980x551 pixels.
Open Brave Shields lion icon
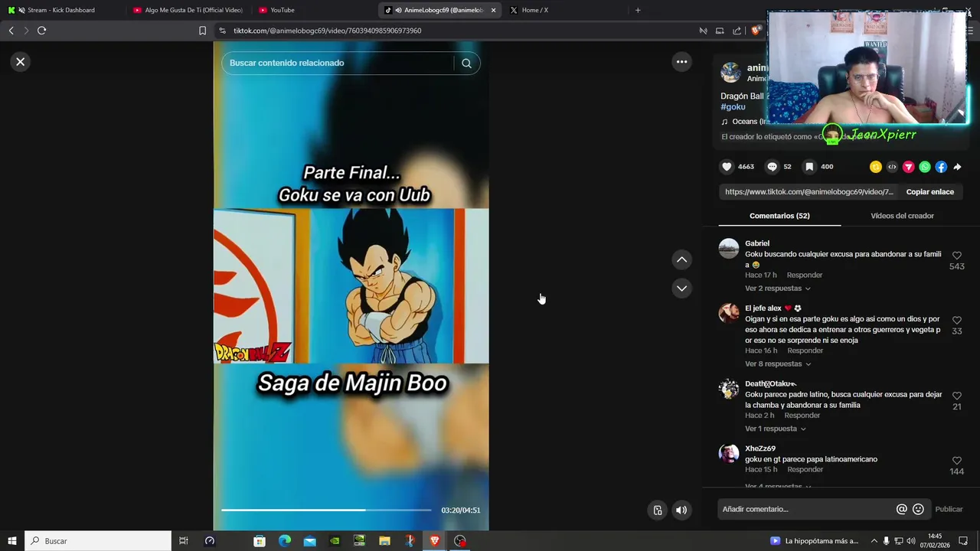pyautogui.click(x=755, y=31)
